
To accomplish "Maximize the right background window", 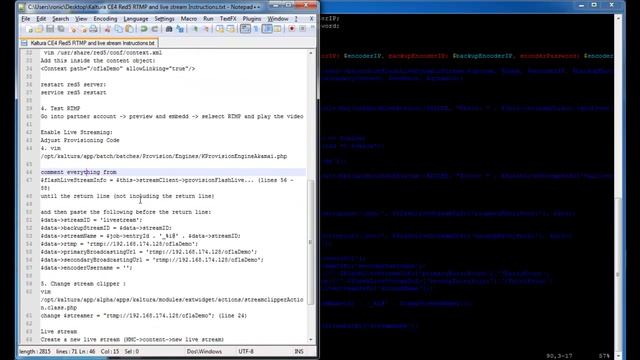I will click(x=594, y=5).
